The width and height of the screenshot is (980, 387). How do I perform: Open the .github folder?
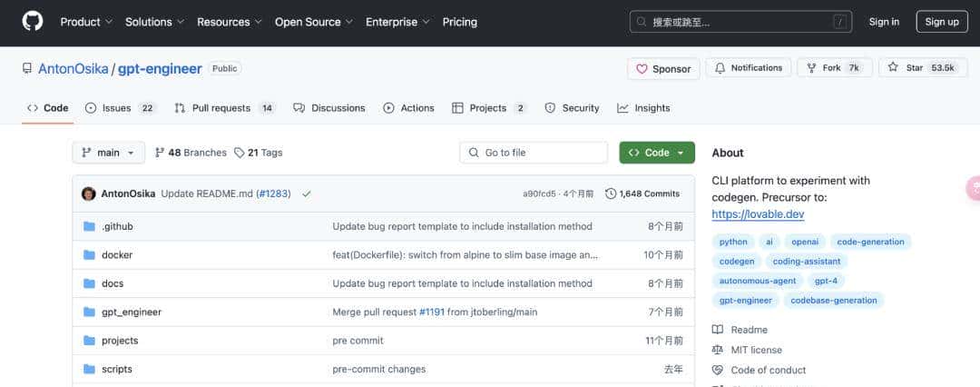(117, 227)
